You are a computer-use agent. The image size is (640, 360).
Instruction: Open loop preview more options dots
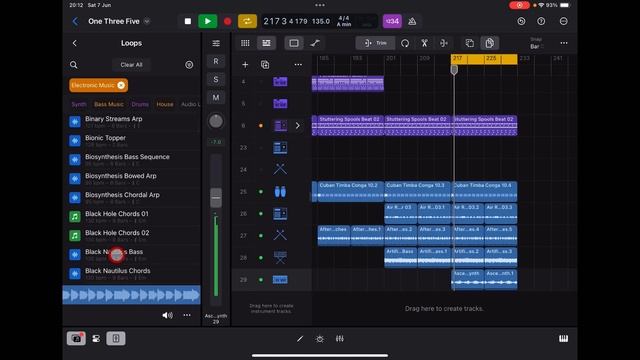click(x=187, y=315)
